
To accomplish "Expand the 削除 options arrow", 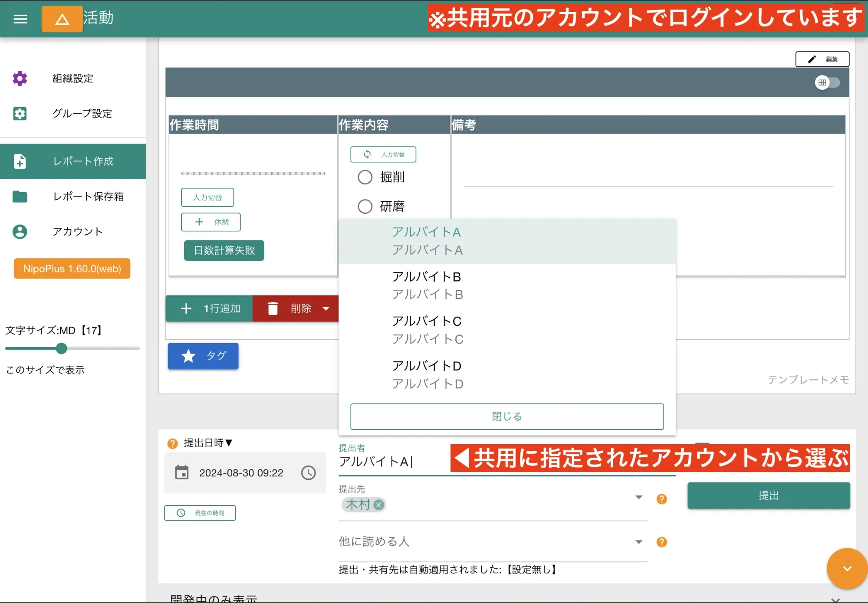I will pos(326,308).
